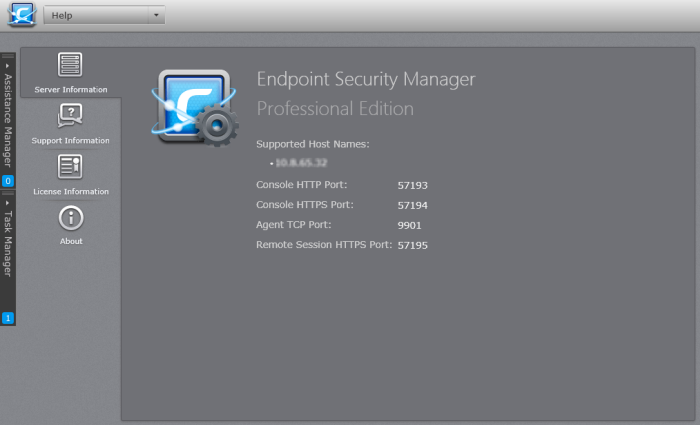The width and height of the screenshot is (700, 425).
Task: Click Task Manager expand arrow
Action: pos(7,203)
